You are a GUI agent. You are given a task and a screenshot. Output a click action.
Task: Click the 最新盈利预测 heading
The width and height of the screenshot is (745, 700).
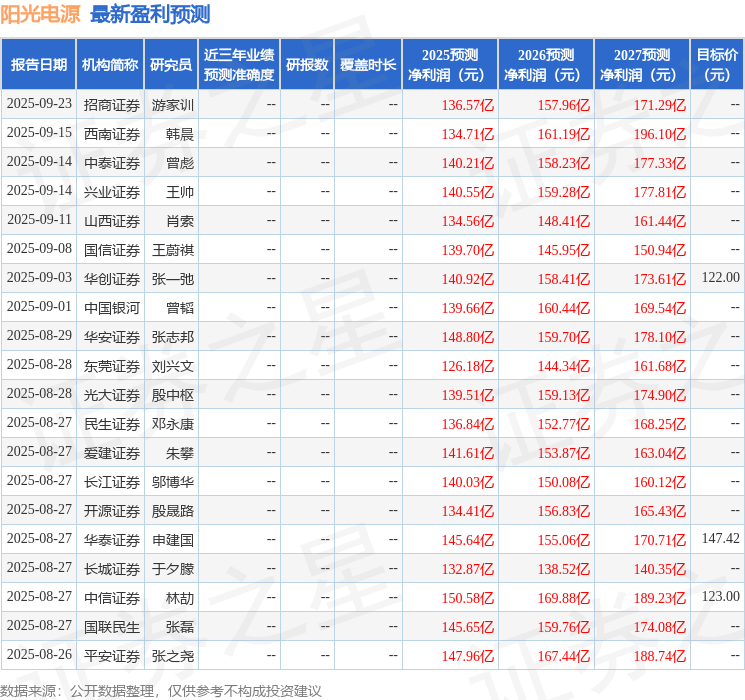(150, 14)
